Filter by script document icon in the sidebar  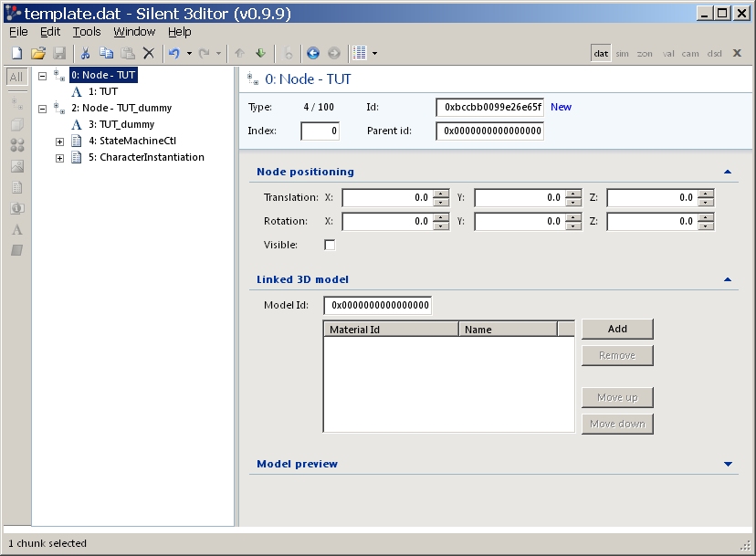[16, 187]
